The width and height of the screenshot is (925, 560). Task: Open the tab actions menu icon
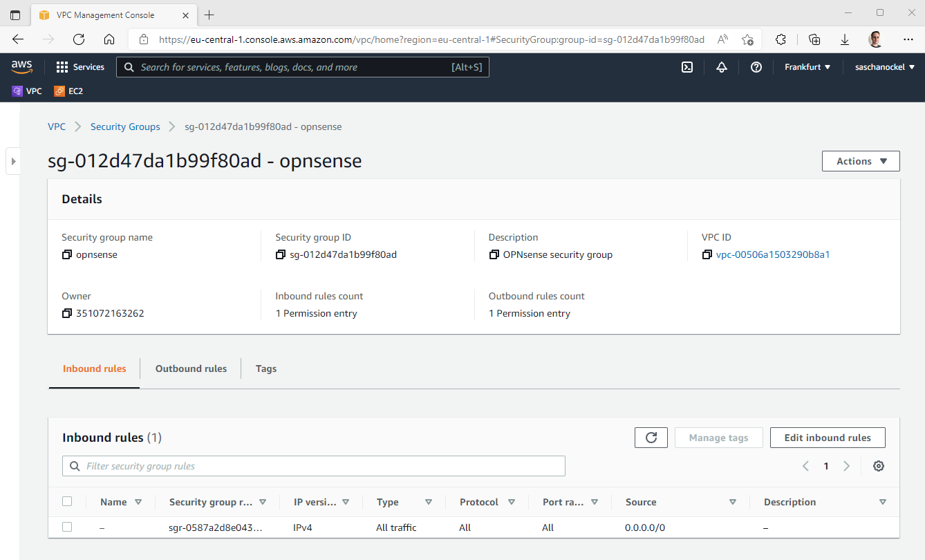pos(15,15)
